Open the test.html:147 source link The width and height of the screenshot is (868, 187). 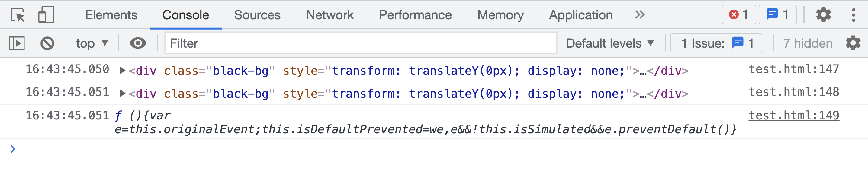[793, 69]
